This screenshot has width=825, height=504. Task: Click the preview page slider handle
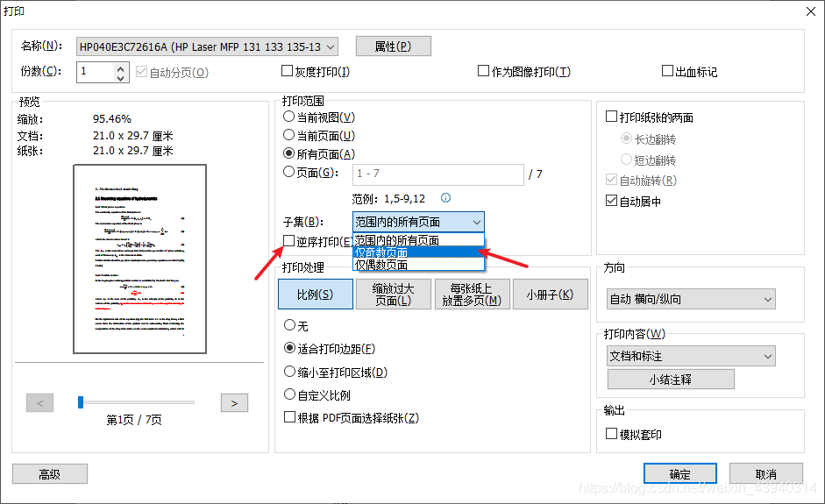(x=81, y=402)
